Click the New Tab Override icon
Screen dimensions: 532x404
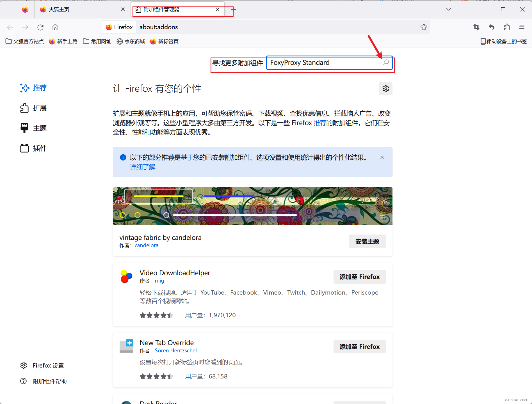click(126, 346)
